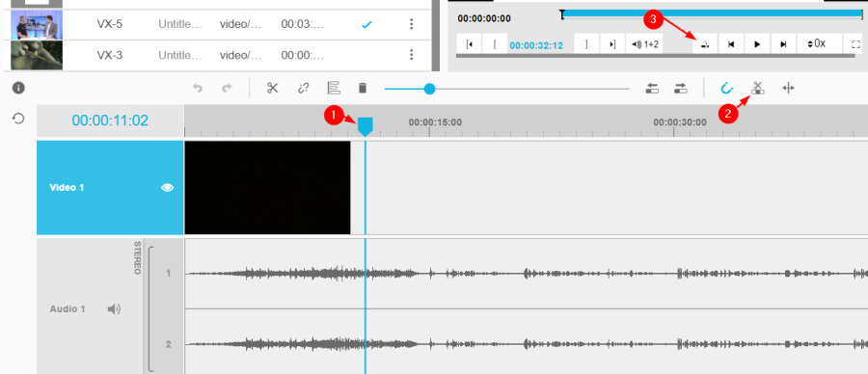Click the align tracks icon
The image size is (868, 374).
[334, 88]
